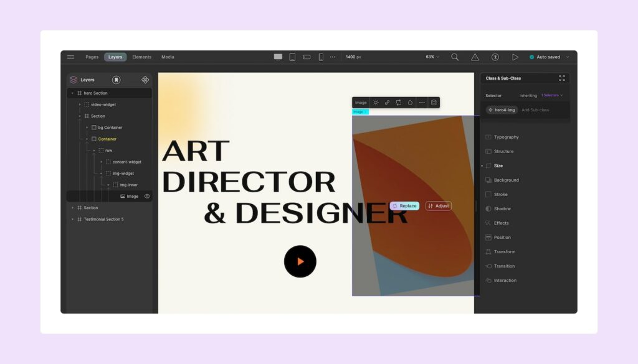Open the hamburger main menu
Viewport: 638px width, 364px height.
70,57
